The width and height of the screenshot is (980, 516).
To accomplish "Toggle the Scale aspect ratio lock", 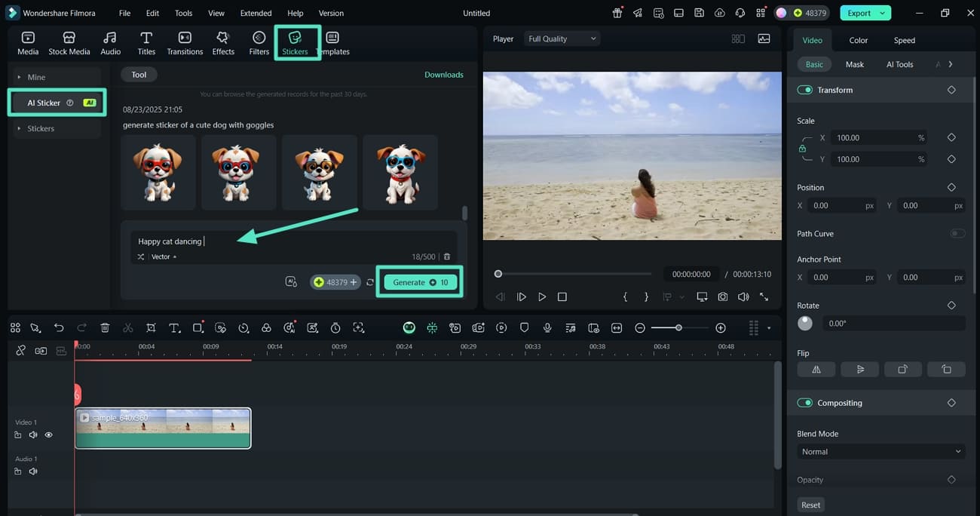I will (802, 149).
